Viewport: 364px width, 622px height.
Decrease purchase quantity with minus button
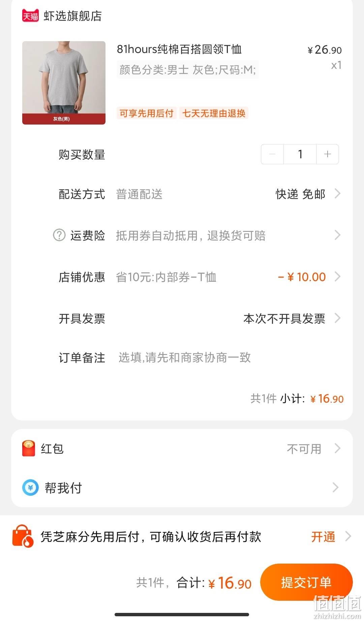point(272,154)
